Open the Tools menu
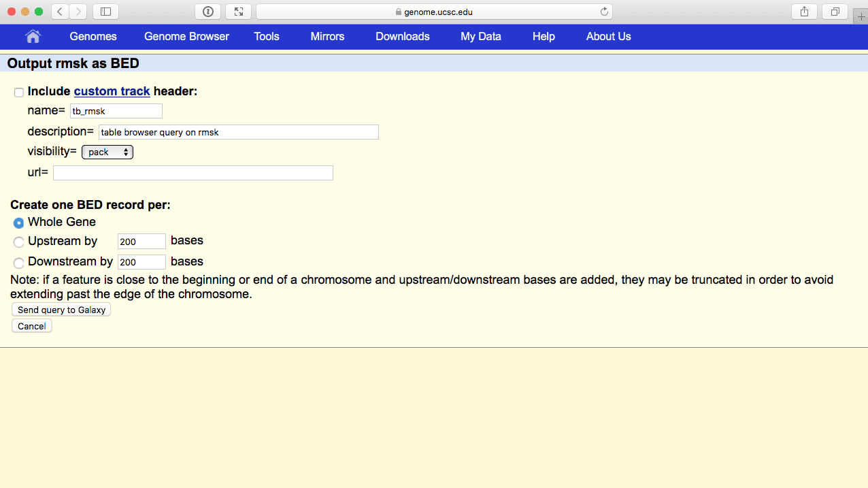Screen dimensions: 868x488 (267, 37)
